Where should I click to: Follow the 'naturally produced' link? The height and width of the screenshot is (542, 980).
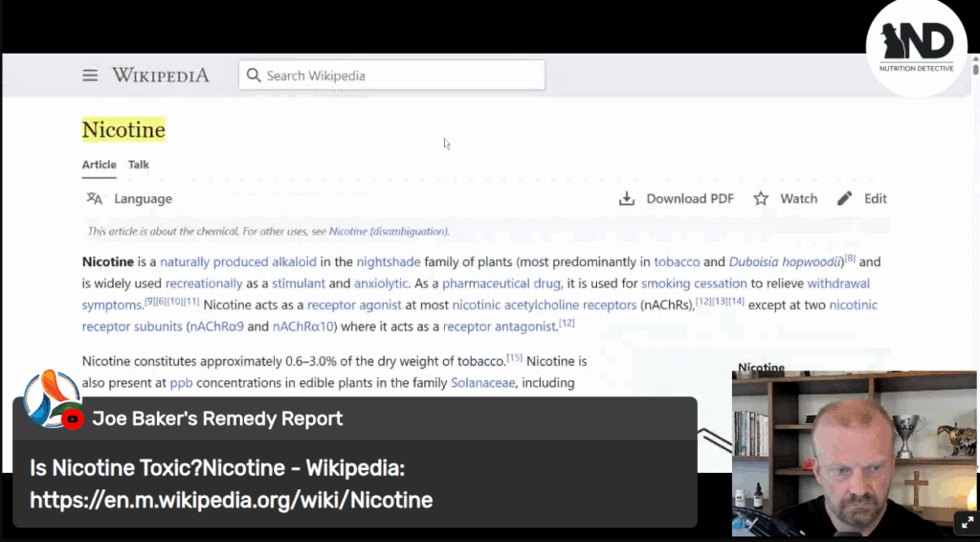click(213, 262)
